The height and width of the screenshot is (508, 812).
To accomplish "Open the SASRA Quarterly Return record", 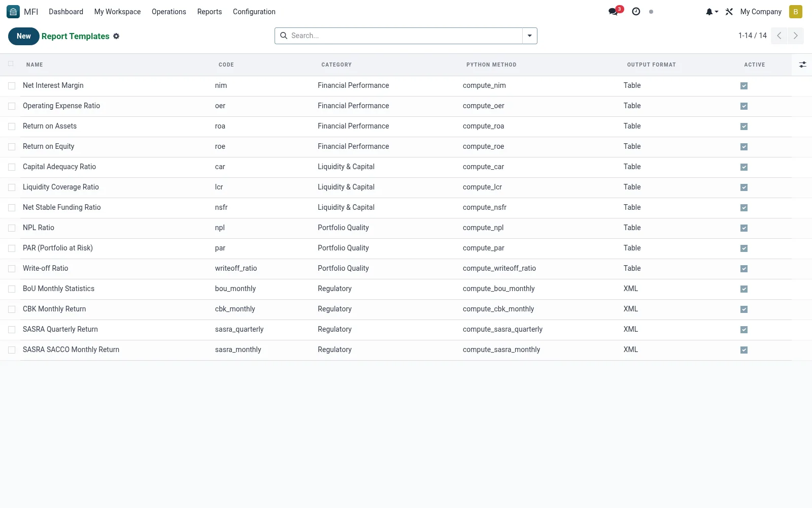I will point(60,329).
